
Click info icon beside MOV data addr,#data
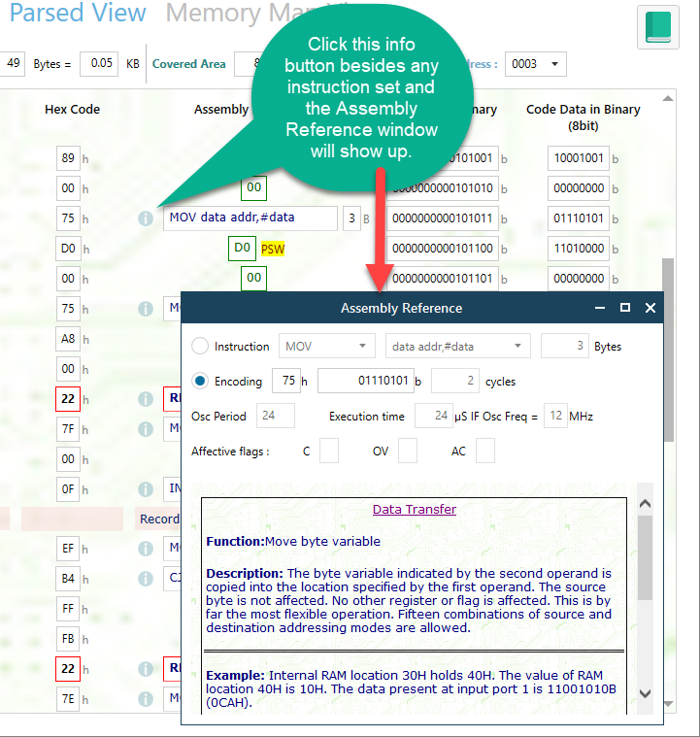point(146,218)
